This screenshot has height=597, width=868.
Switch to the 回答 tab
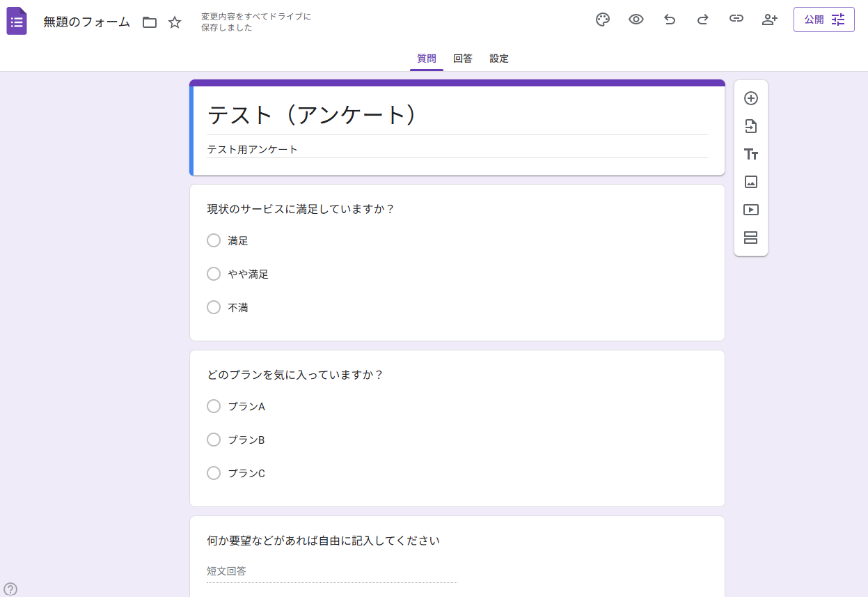click(x=463, y=59)
